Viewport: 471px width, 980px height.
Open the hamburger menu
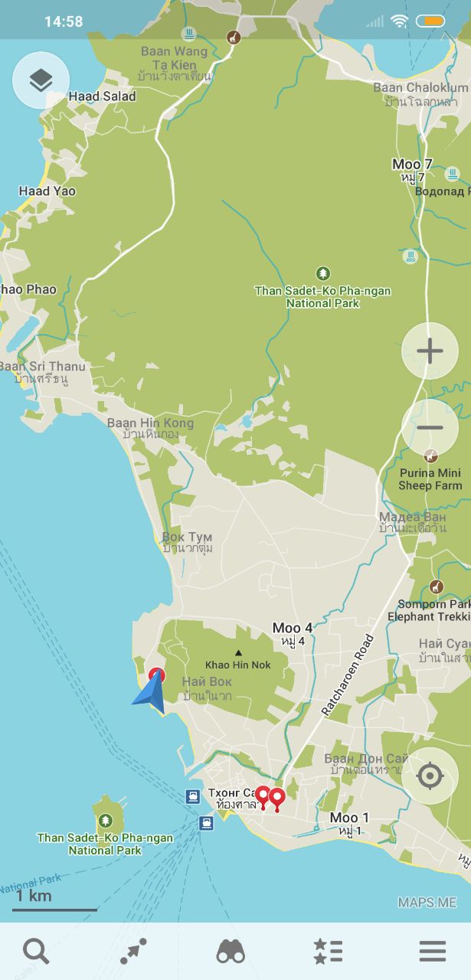pos(433,951)
